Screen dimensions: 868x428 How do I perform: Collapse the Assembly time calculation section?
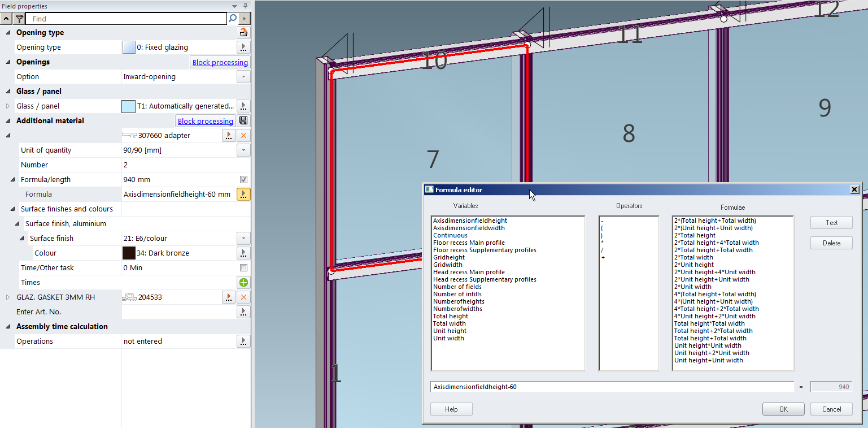[x=8, y=327]
